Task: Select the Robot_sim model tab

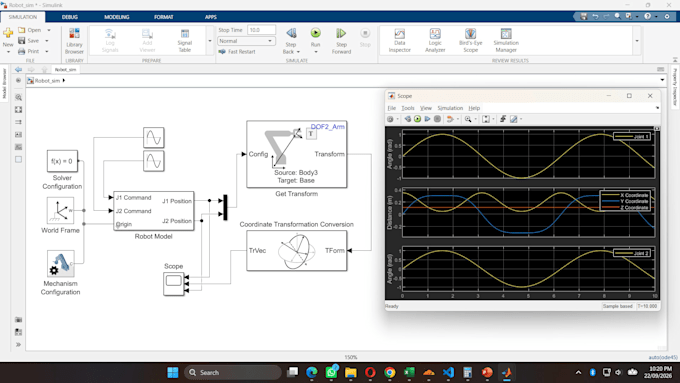Action: pos(65,69)
